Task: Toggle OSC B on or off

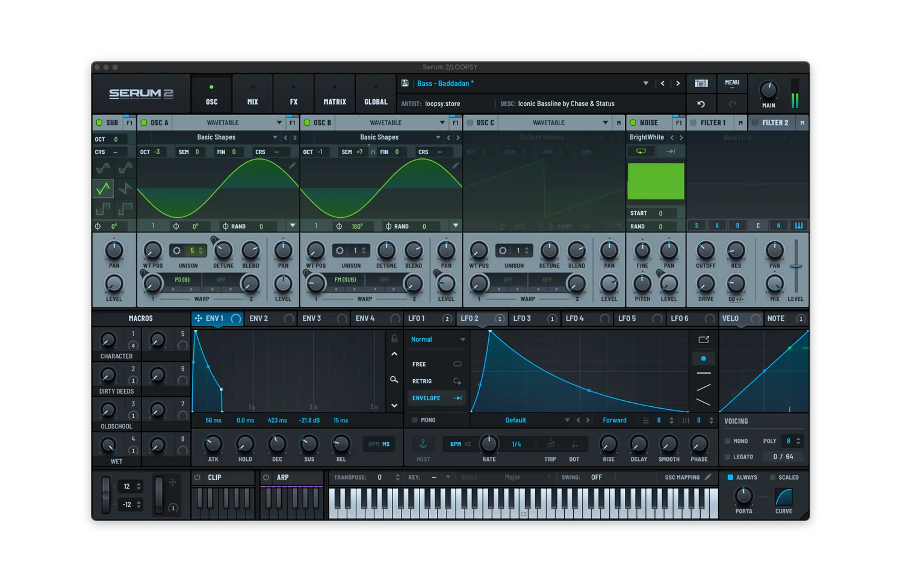Action: point(307,123)
